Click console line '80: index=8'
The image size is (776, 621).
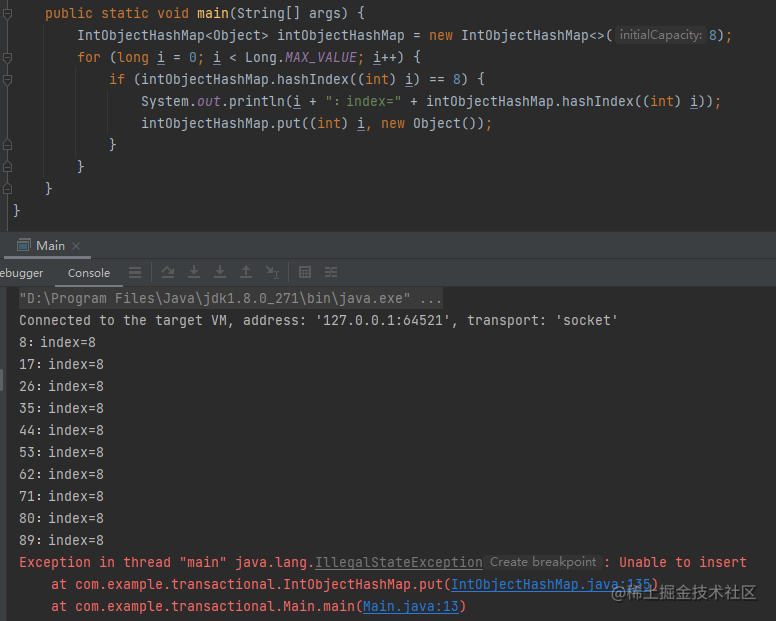[x=61, y=519]
